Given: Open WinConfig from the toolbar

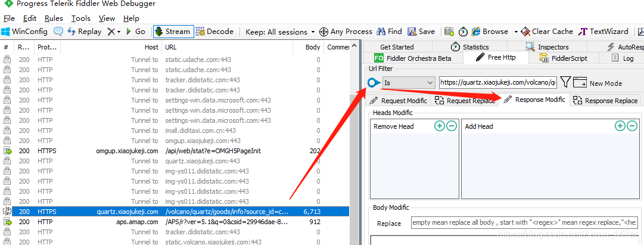Looking at the screenshot, I should click(24, 32).
